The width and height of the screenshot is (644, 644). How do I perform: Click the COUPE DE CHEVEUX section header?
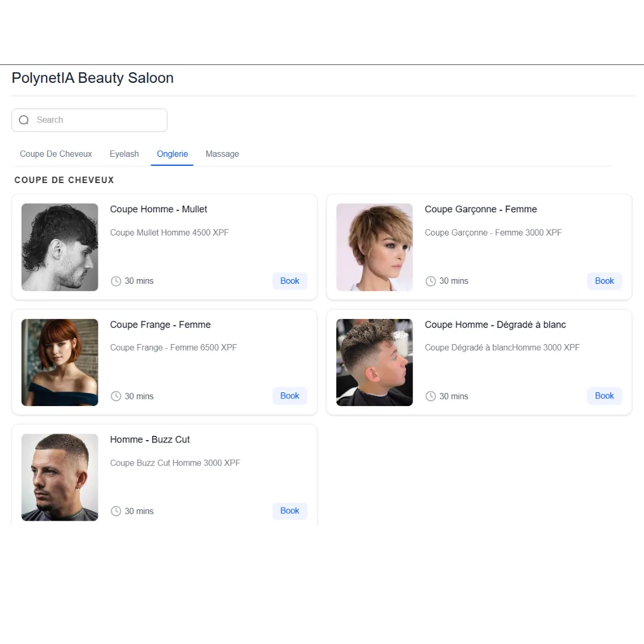coord(64,180)
